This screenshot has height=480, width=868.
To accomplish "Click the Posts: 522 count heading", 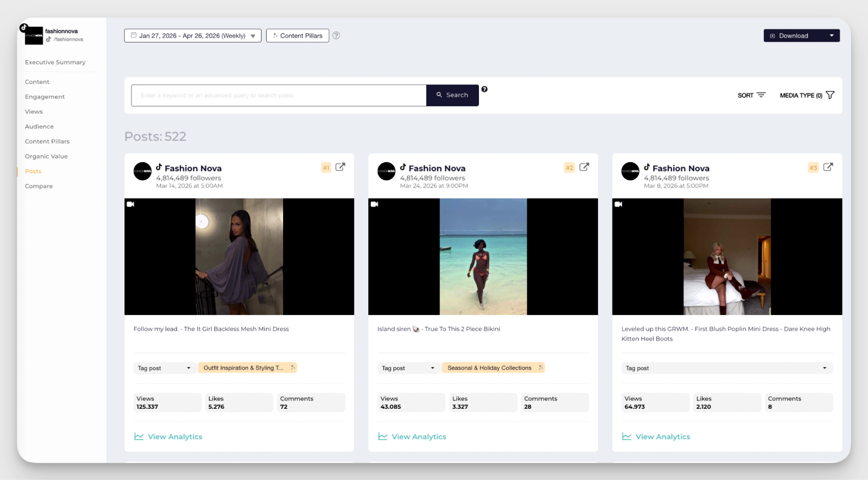I will click(155, 136).
